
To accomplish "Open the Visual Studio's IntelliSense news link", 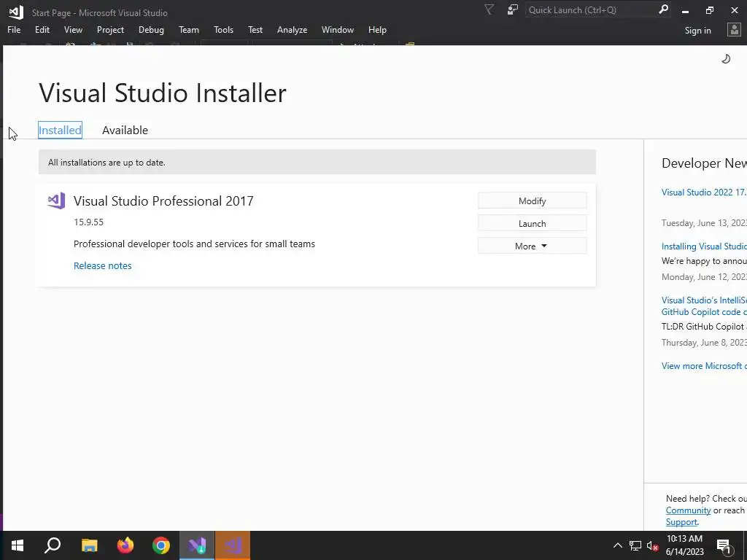I will click(704, 306).
